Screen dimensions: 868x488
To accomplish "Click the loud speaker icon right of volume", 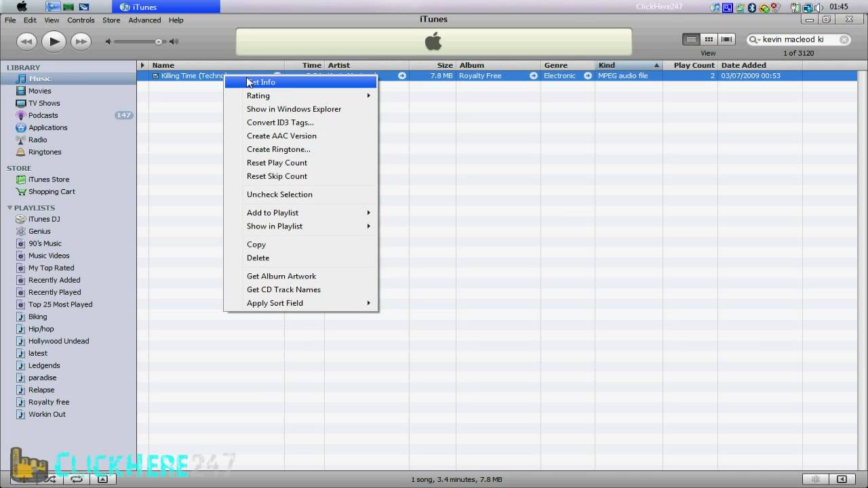I will [x=174, y=42].
